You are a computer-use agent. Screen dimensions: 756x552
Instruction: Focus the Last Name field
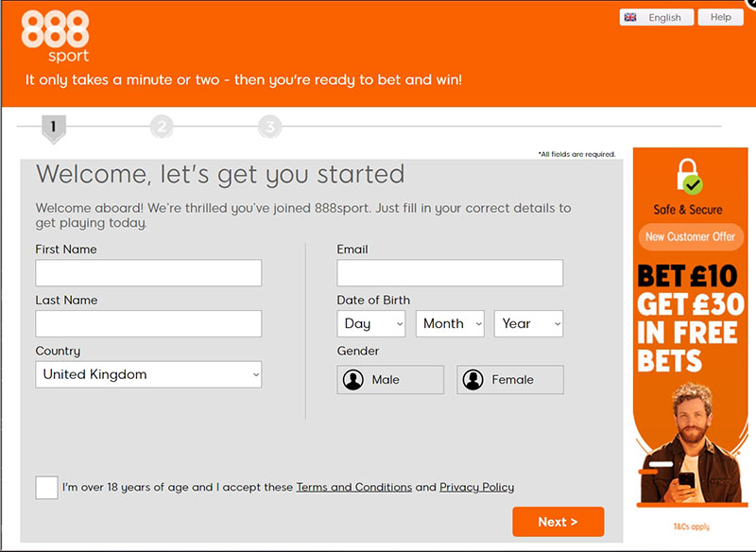(x=148, y=323)
